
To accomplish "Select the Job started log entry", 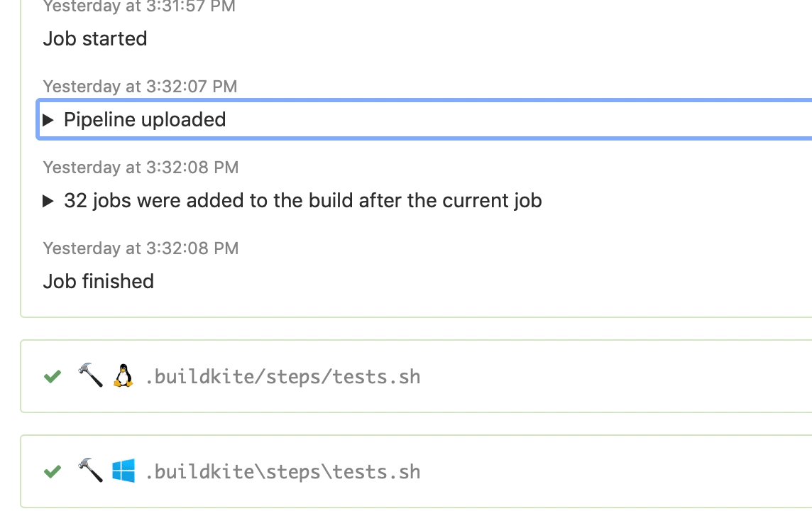I will click(94, 38).
